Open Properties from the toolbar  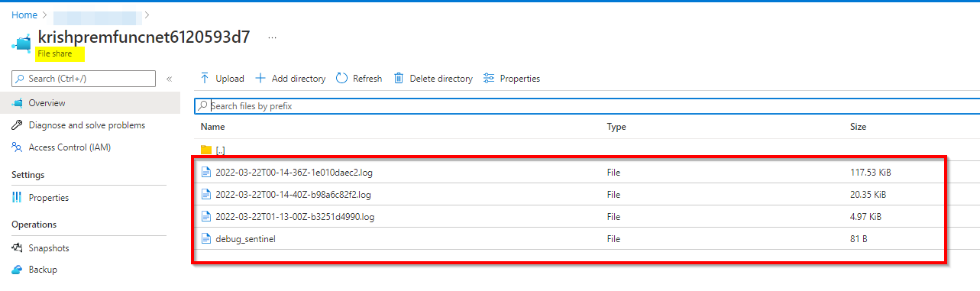click(x=512, y=79)
